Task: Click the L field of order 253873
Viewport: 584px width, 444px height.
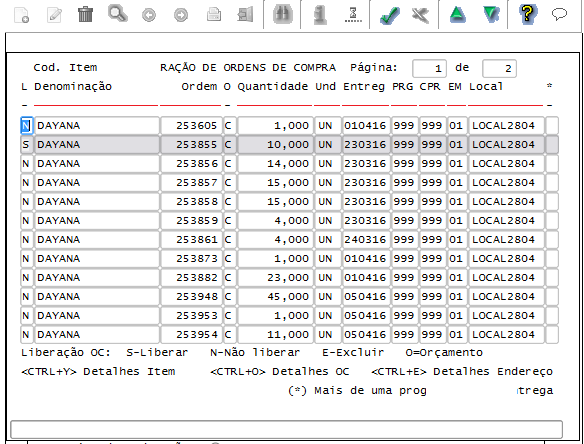Action: coord(26,259)
